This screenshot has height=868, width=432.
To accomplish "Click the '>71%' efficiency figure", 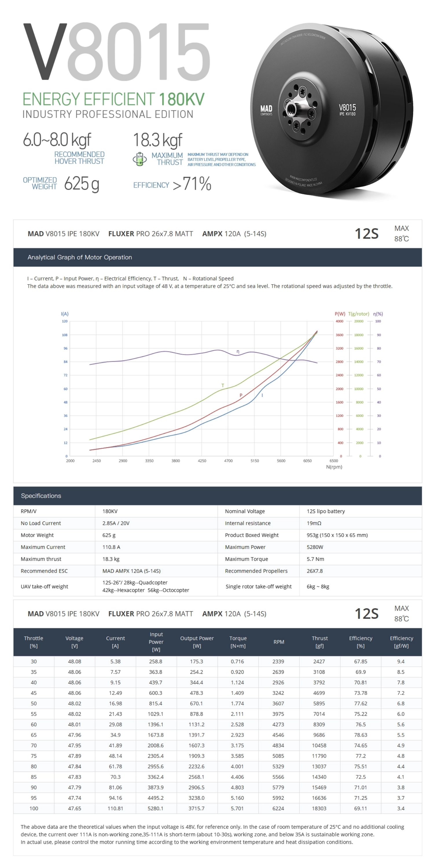I will tap(192, 184).
